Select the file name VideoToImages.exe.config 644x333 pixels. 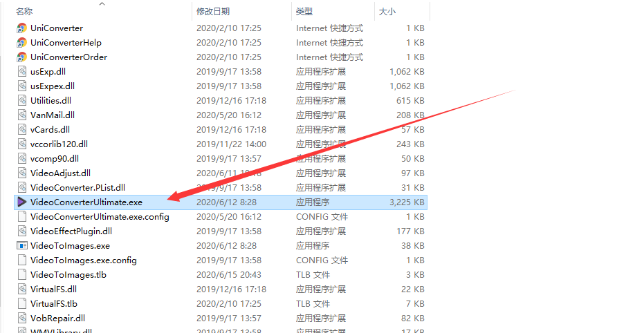(84, 260)
